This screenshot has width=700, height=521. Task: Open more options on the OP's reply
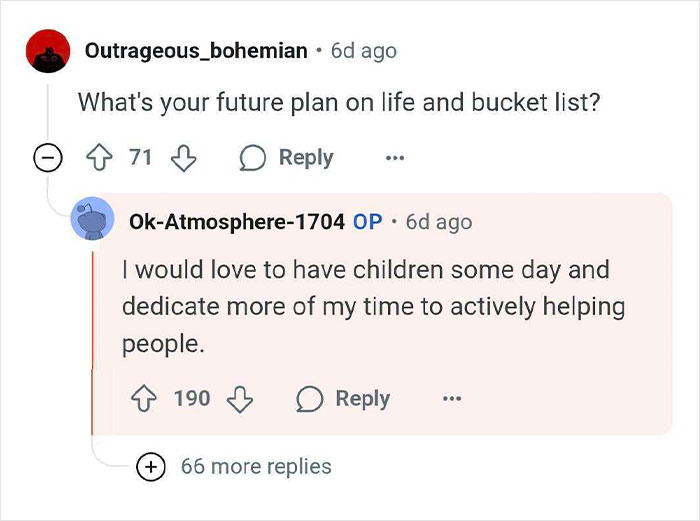coord(452,398)
